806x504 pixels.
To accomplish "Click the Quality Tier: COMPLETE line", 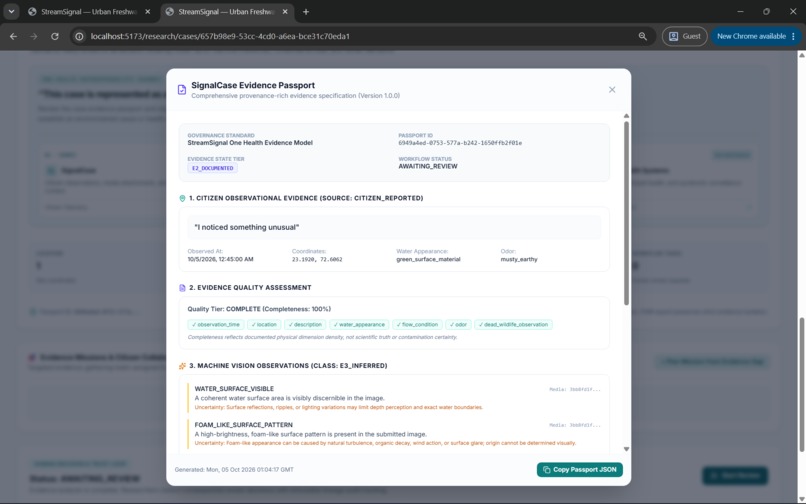I will [x=259, y=309].
